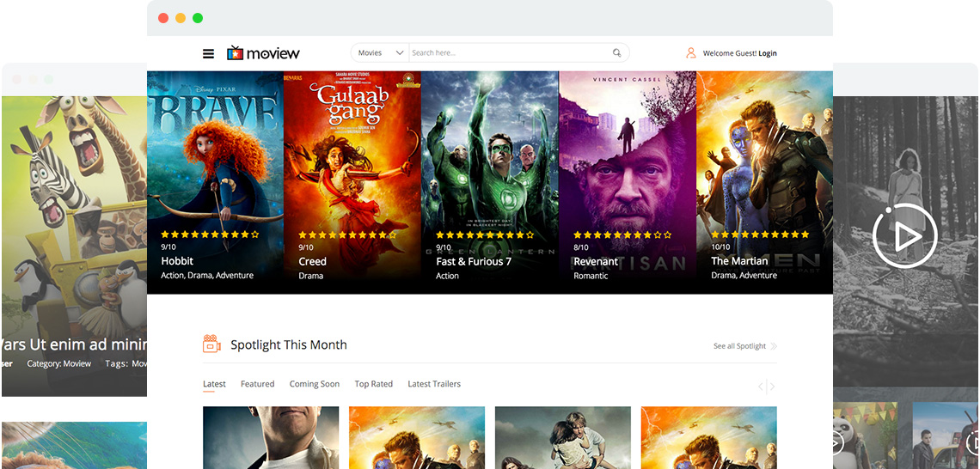Open the hamburger menu icon
The height and width of the screenshot is (469, 980).
point(208,54)
